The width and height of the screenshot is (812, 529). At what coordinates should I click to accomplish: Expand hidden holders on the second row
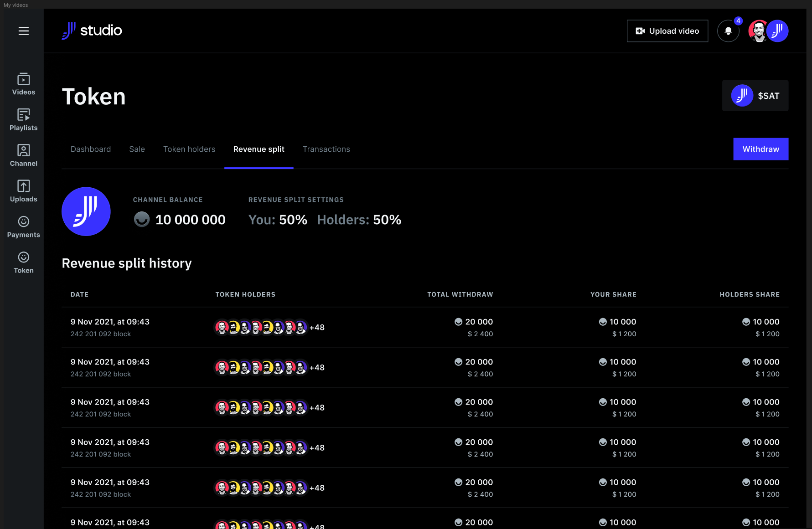point(317,367)
